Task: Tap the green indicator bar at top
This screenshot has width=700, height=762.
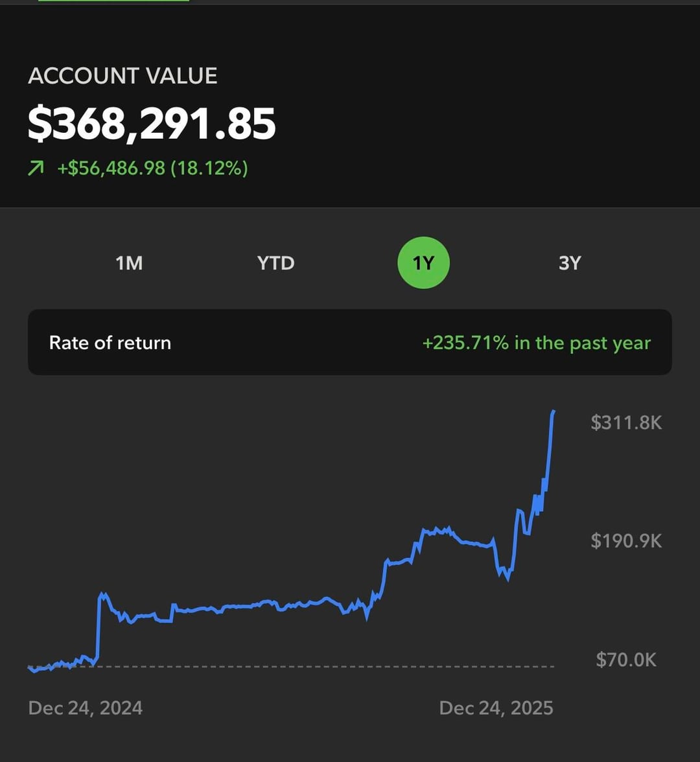Action: point(113,1)
